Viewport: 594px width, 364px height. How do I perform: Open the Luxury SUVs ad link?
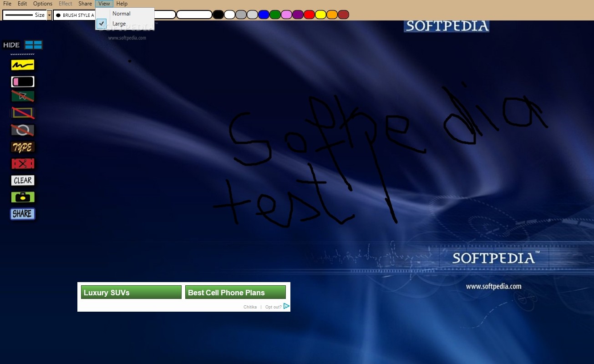tap(131, 292)
